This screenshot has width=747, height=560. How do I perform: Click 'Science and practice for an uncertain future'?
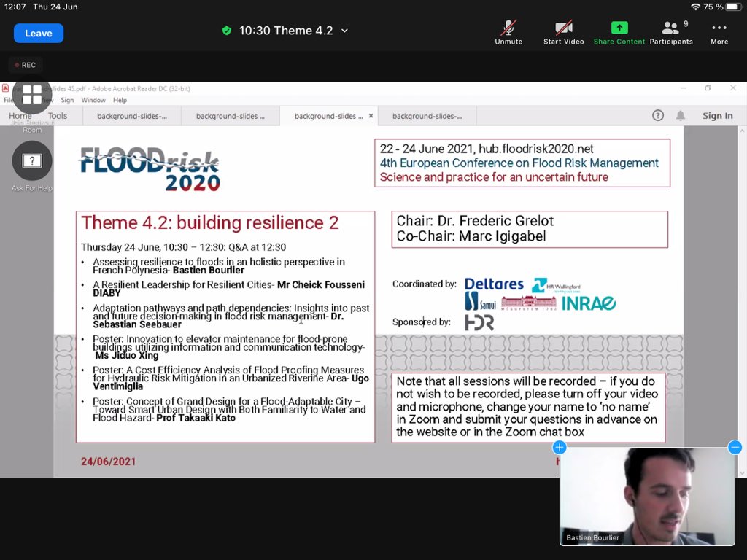pos(494,177)
